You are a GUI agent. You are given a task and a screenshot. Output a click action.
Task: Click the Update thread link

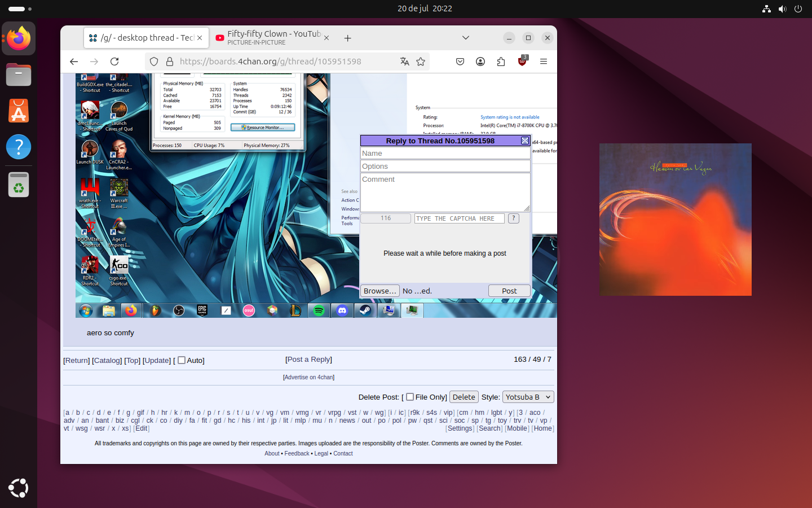(x=157, y=360)
